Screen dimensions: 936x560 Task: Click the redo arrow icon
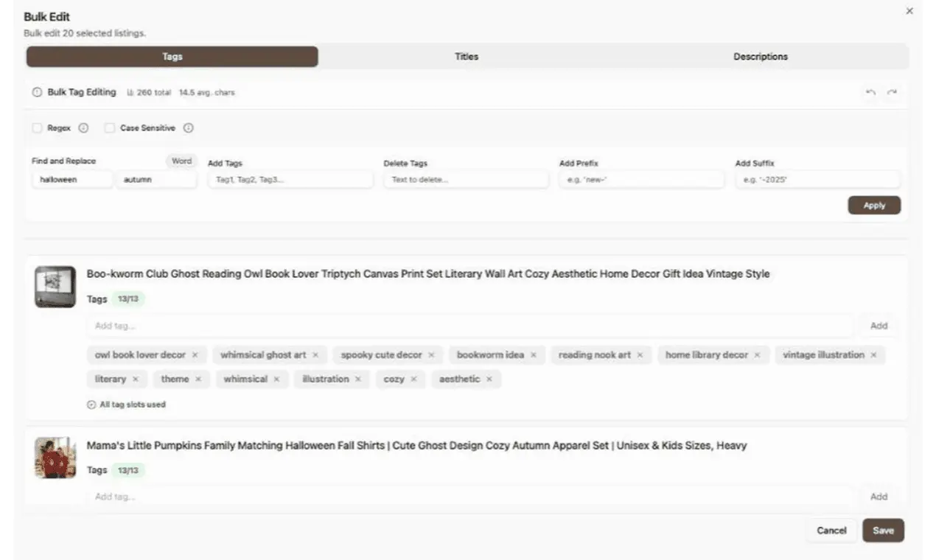click(x=892, y=92)
